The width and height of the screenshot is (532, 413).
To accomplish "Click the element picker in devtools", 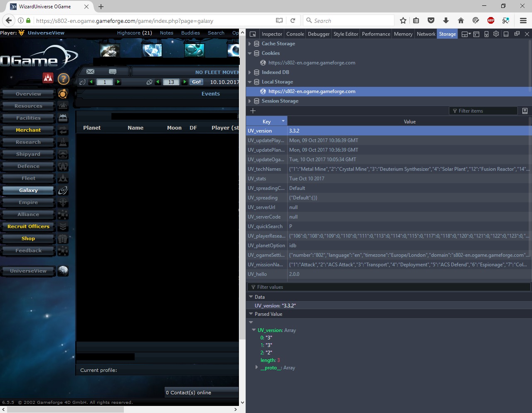I will point(253,34).
